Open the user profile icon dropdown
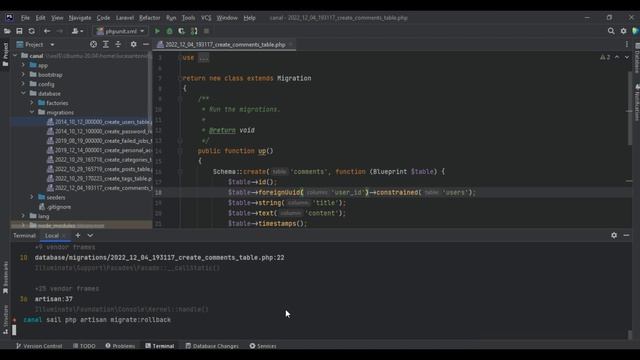Viewport: 640px width, 360px height. 77,31
